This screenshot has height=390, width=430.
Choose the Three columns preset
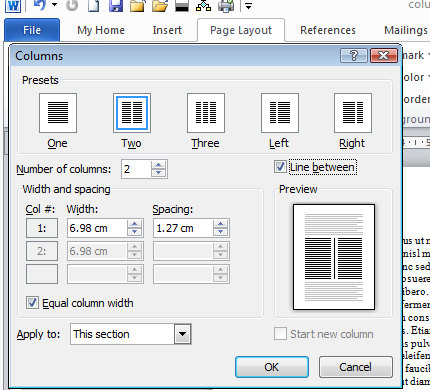point(206,113)
